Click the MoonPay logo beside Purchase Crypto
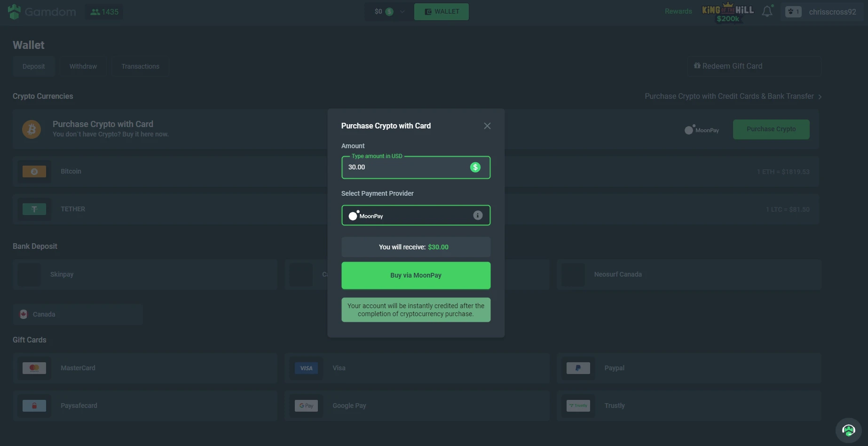This screenshot has width=868, height=446. tap(702, 130)
